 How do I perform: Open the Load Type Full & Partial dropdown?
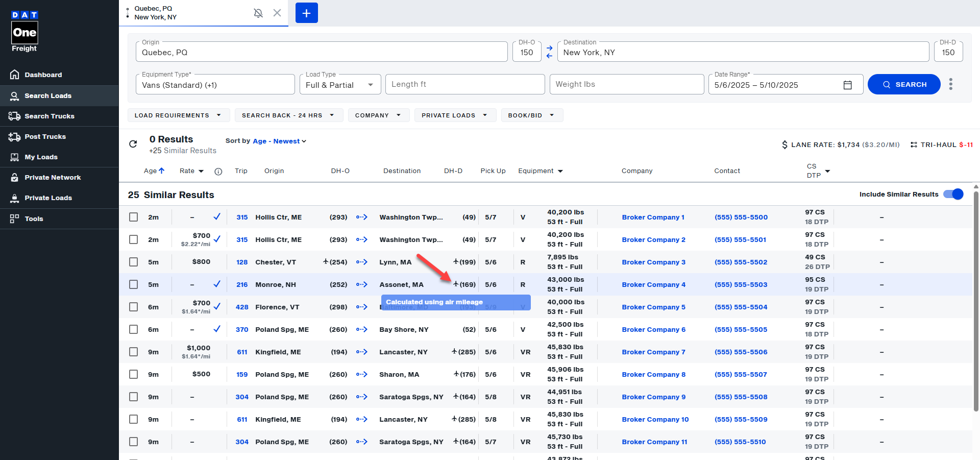click(x=340, y=85)
